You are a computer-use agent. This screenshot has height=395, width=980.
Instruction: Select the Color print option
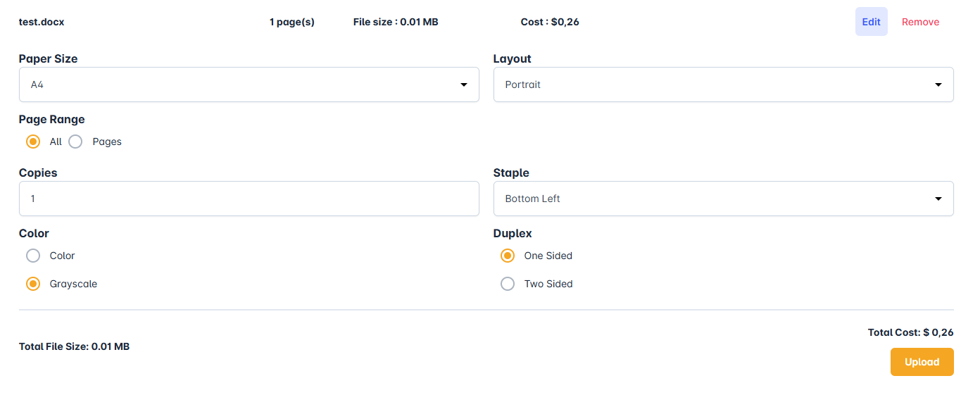(x=33, y=256)
